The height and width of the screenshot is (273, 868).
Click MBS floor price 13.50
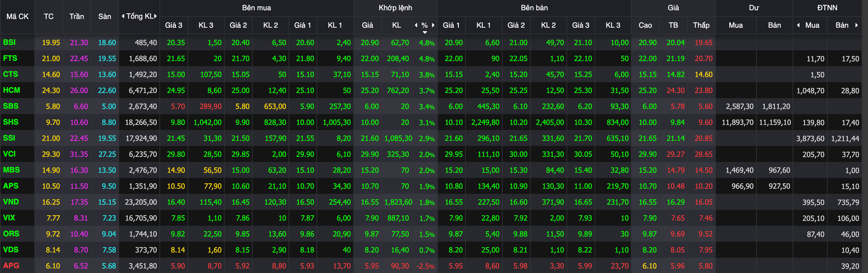[107, 170]
